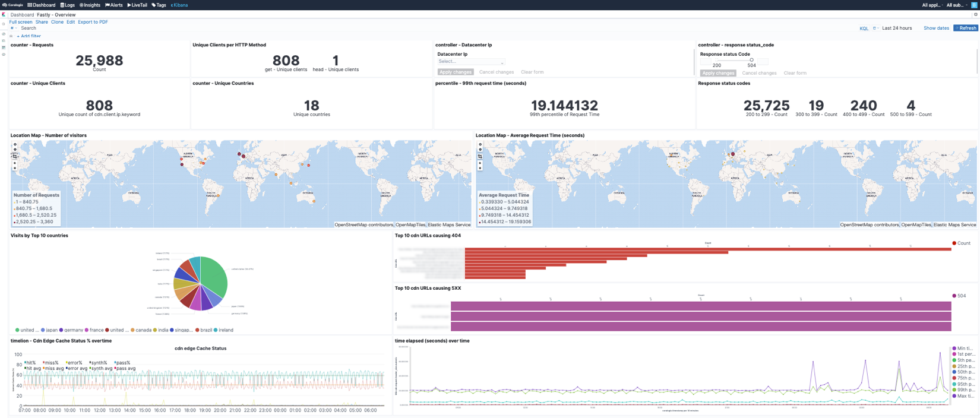Viewport: 980px width, 418px height.
Task: Click the Edit dashboard link
Action: (x=71, y=22)
